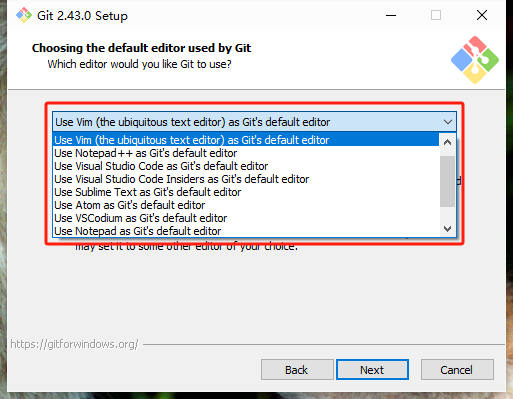Image resolution: width=513 pixels, height=399 pixels.
Task: Choose Use Notepad as Git's default editor
Action: (x=246, y=231)
